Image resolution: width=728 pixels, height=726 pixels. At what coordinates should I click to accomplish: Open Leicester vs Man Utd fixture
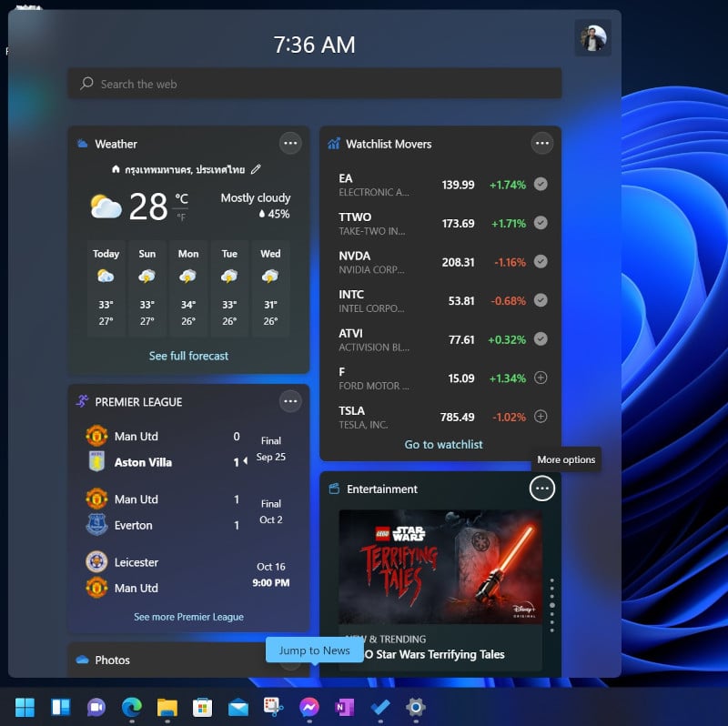[x=188, y=575]
